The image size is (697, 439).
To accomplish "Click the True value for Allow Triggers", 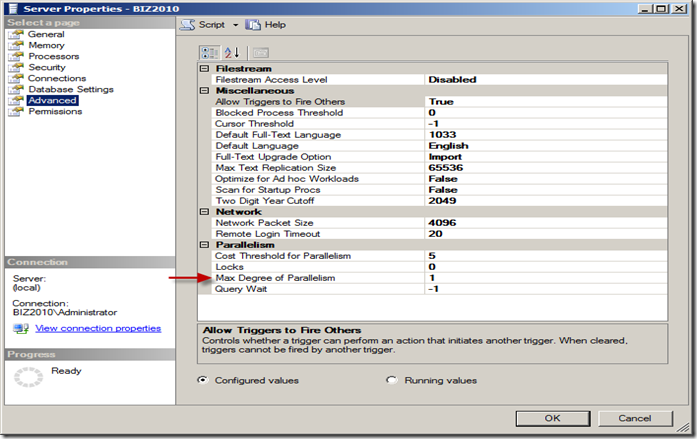I will [x=546, y=102].
